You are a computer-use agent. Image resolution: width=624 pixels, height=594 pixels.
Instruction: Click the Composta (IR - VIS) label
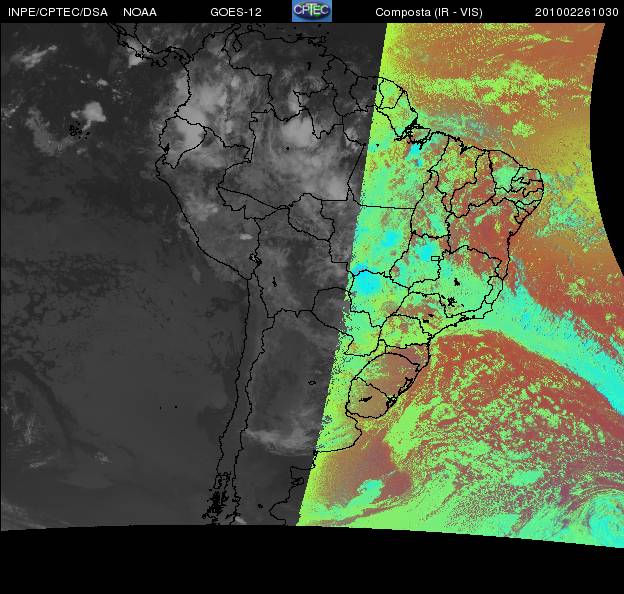click(429, 12)
